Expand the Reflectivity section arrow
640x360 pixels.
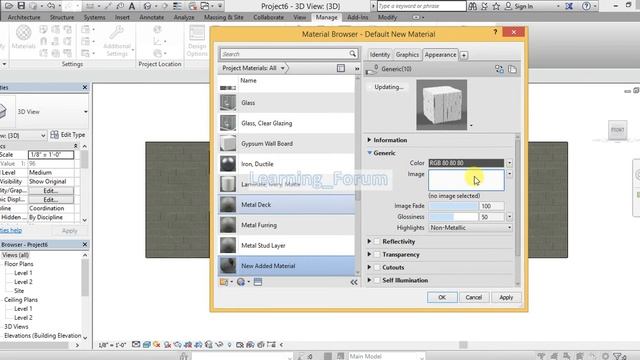click(x=369, y=242)
